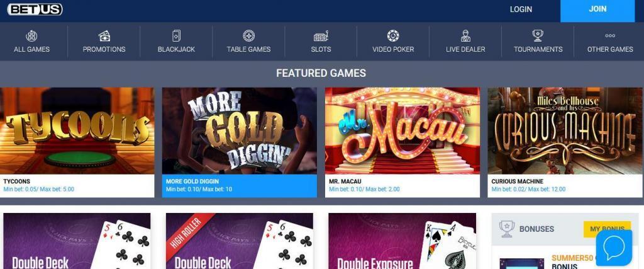Open the live chat bubble
This screenshot has height=269, width=644.
click(614, 248)
